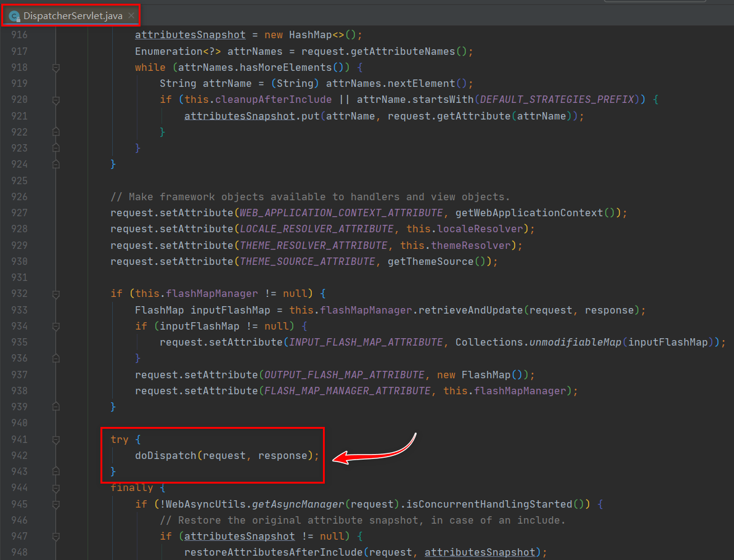Select the DispatcherServlet.java editor tab
Viewport: 734px width, 560px height.
(71, 15)
